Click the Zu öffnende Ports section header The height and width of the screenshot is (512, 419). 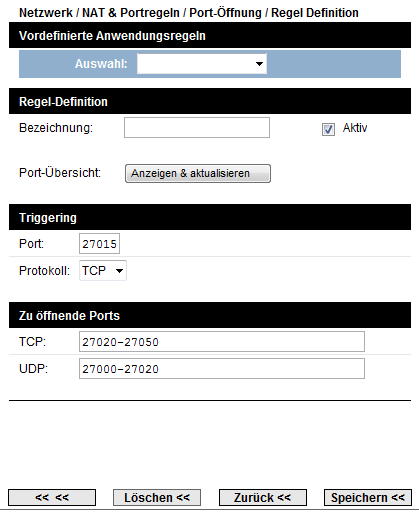[210, 315]
